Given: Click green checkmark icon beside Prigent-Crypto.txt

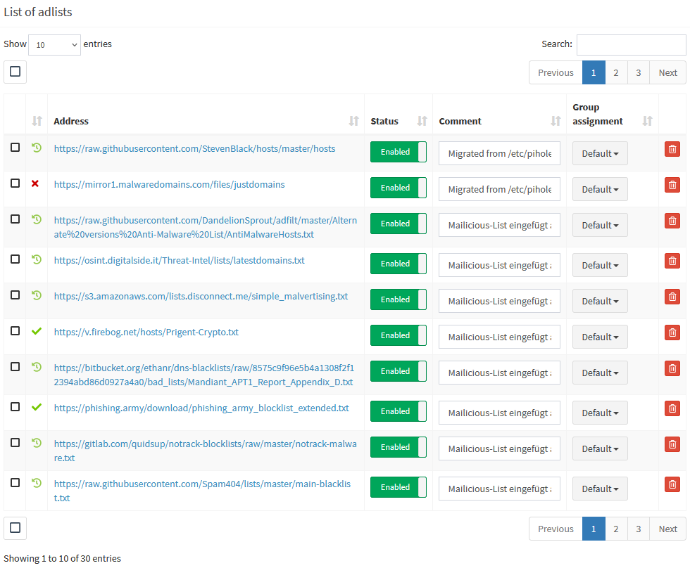Looking at the screenshot, I should coord(37,332).
